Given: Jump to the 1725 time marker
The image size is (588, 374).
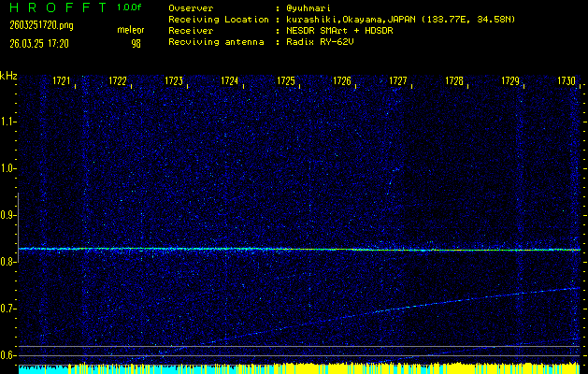Looking at the screenshot, I should (x=286, y=82).
